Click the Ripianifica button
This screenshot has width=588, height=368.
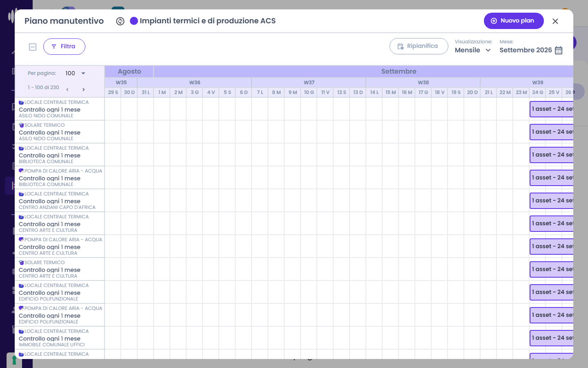point(419,46)
